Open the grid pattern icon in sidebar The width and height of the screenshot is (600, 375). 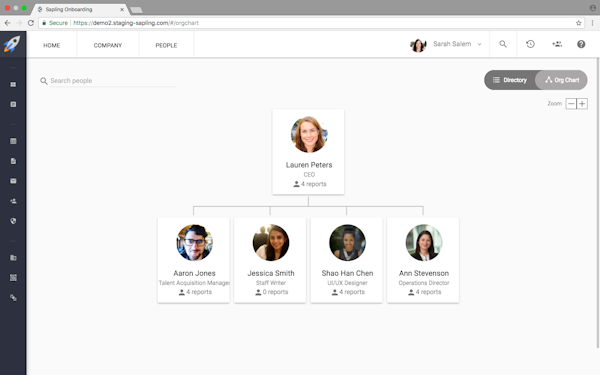pos(13,277)
